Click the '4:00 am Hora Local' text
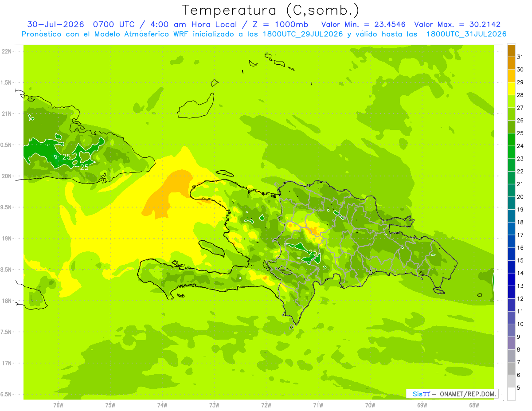Image resolution: width=532 pixels, height=411 pixels. 193,24
